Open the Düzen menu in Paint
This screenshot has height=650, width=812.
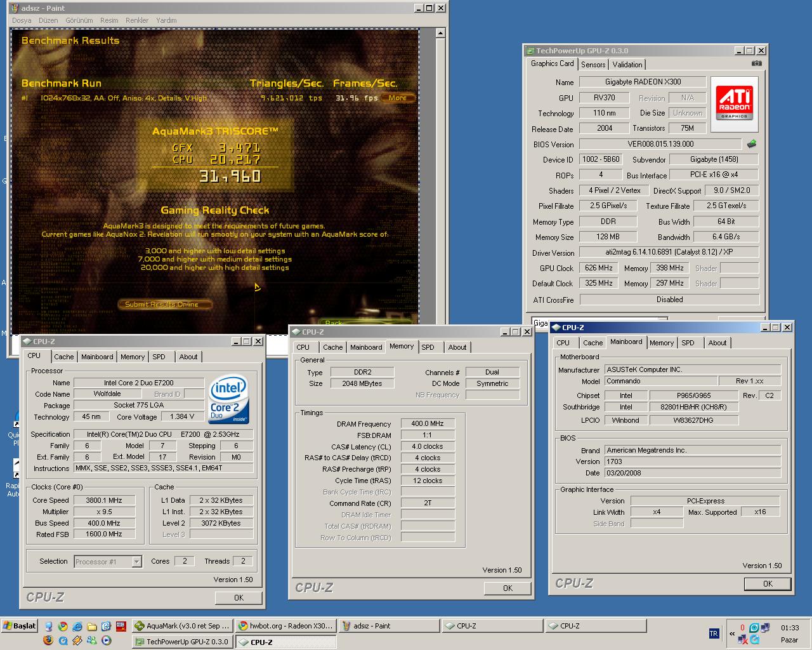click(x=48, y=20)
